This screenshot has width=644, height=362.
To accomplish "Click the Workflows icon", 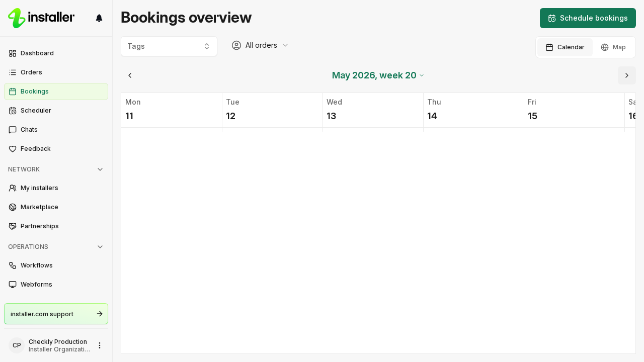I will click(13, 265).
